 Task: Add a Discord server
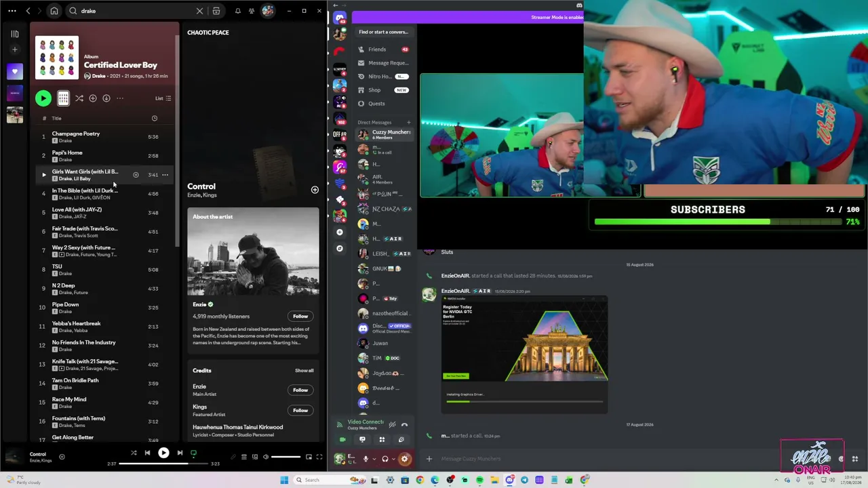coord(340,232)
